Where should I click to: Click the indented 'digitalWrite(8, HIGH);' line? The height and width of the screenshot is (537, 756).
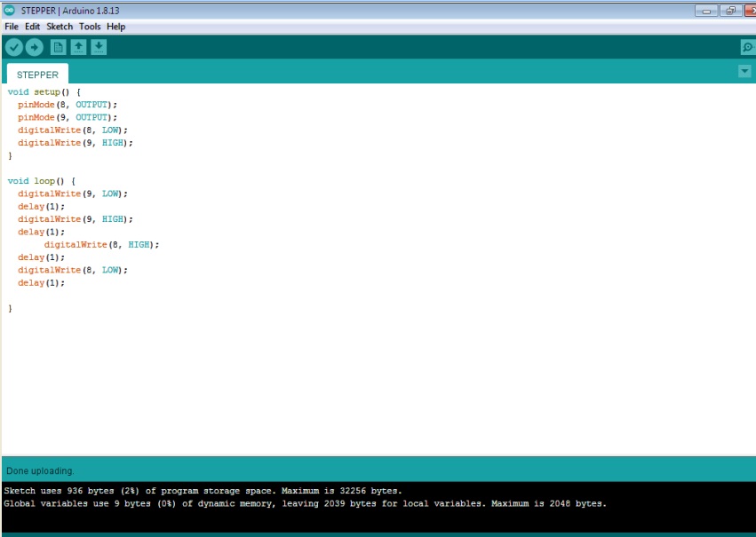[x=101, y=245]
